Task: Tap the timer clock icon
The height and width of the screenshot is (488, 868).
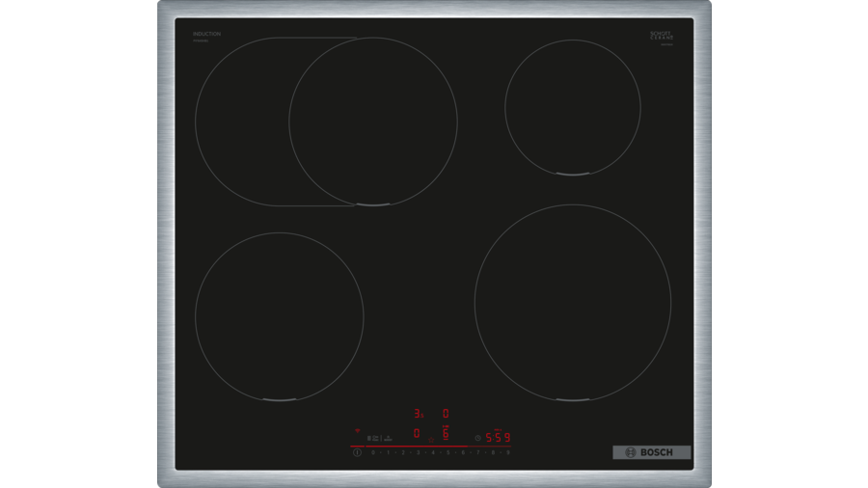Action: coord(477,437)
